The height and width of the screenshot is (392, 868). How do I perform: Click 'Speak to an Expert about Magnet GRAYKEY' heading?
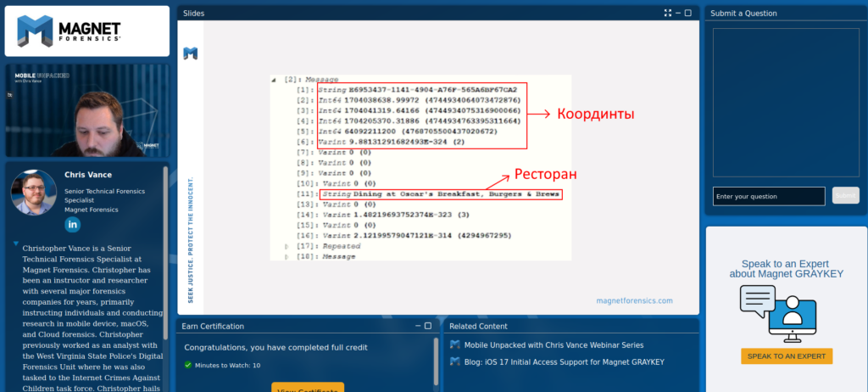coord(786,268)
